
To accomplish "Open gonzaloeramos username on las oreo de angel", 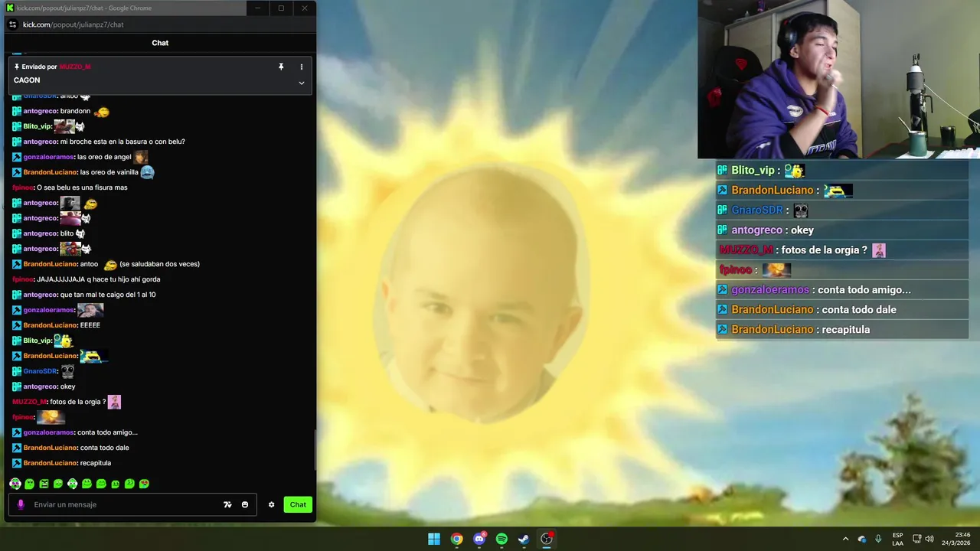I will pyautogui.click(x=48, y=157).
